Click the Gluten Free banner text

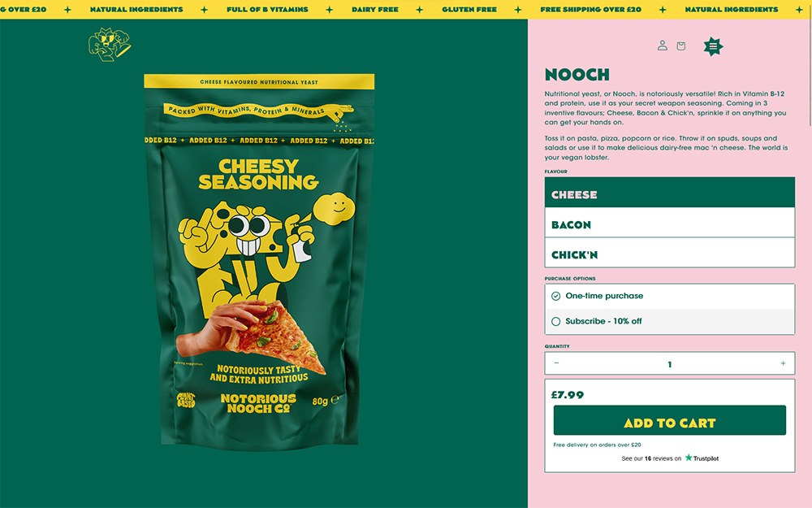[x=469, y=9]
